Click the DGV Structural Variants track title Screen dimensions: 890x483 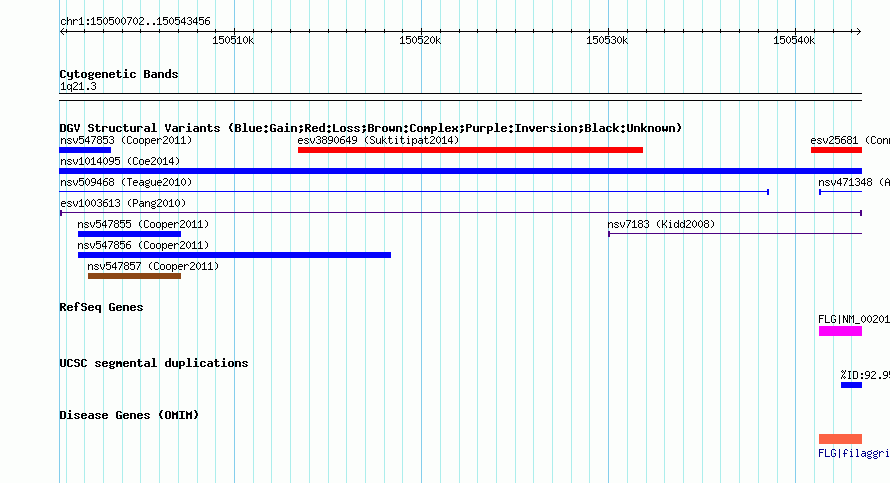click(371, 128)
